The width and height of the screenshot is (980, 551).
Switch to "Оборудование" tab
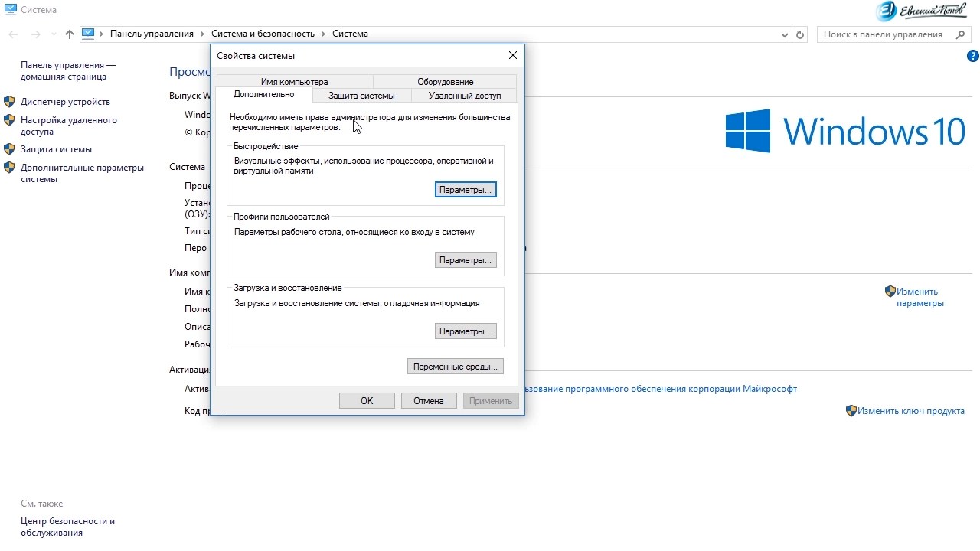tap(445, 82)
